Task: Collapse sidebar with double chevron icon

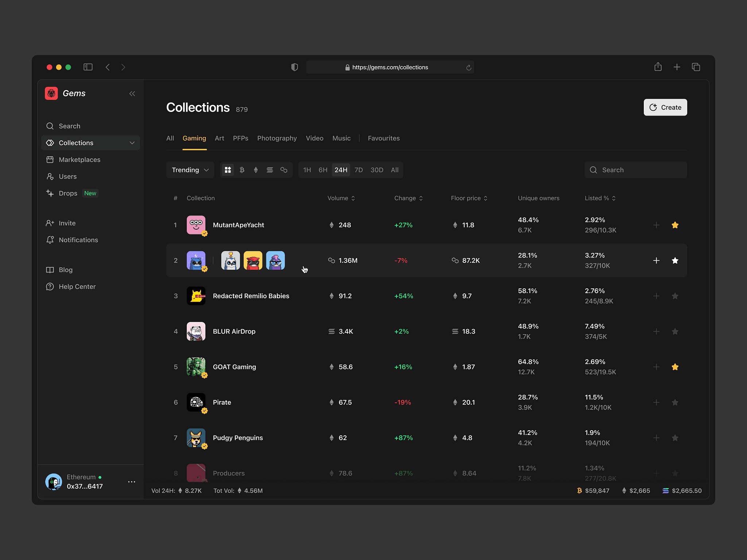Action: [132, 94]
